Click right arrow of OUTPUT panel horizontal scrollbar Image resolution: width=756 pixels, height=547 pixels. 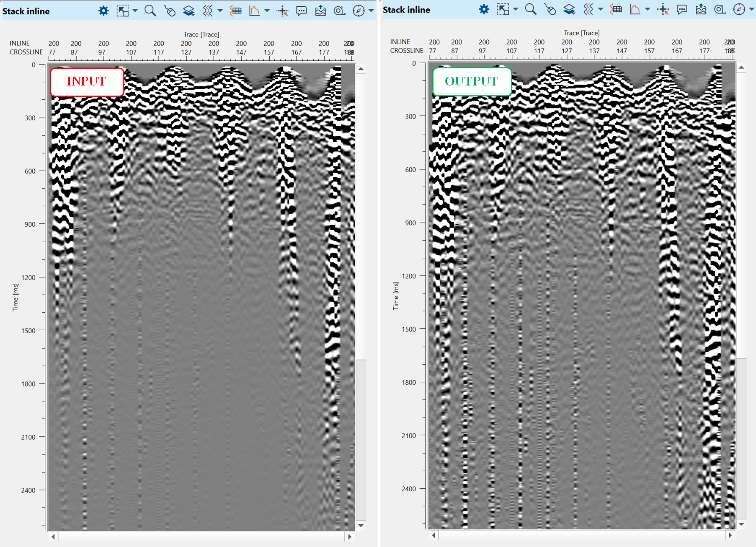coord(730,535)
